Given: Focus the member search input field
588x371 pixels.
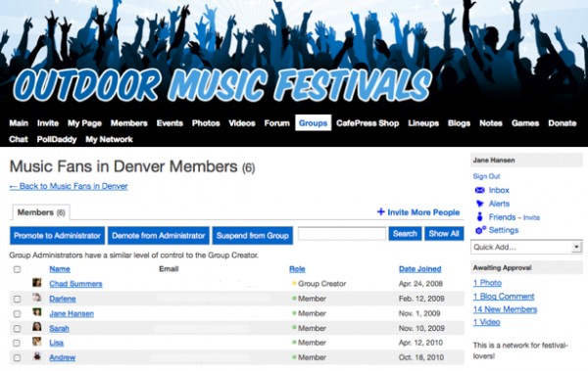Looking at the screenshot, I should coord(342,234).
